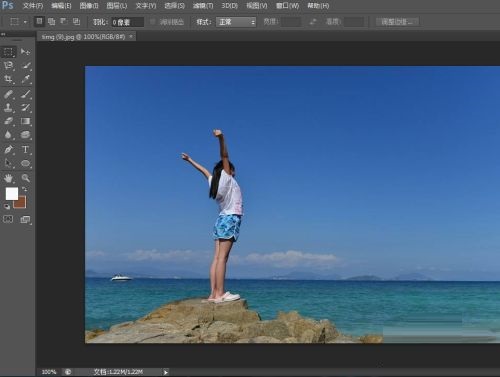Select the Hand tool

(x=8, y=178)
